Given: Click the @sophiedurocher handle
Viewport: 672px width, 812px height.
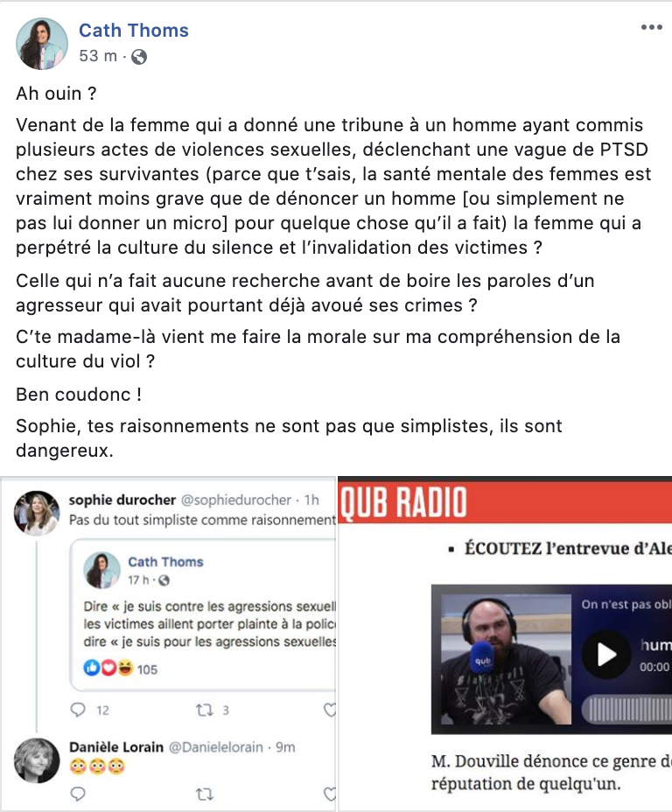Looking at the screenshot, I should click(x=235, y=500).
